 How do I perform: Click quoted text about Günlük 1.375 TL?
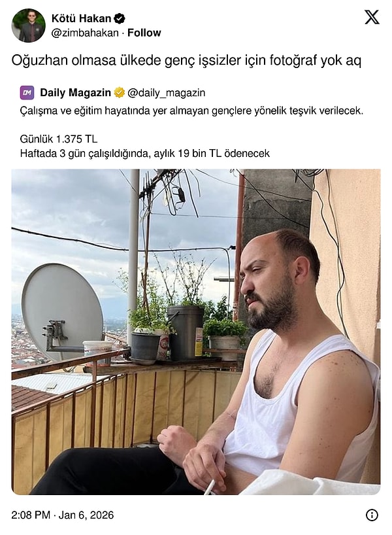point(59,139)
